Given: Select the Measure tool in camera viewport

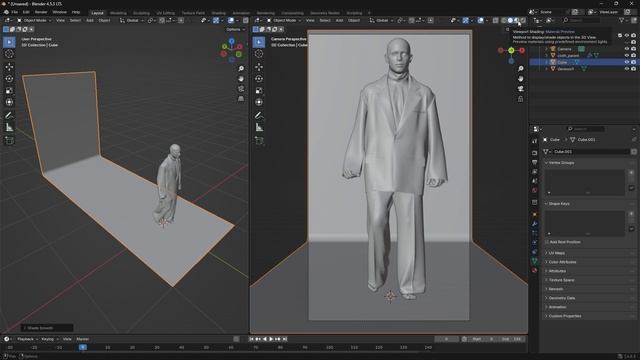Looking at the screenshot, I should pyautogui.click(x=259, y=128).
